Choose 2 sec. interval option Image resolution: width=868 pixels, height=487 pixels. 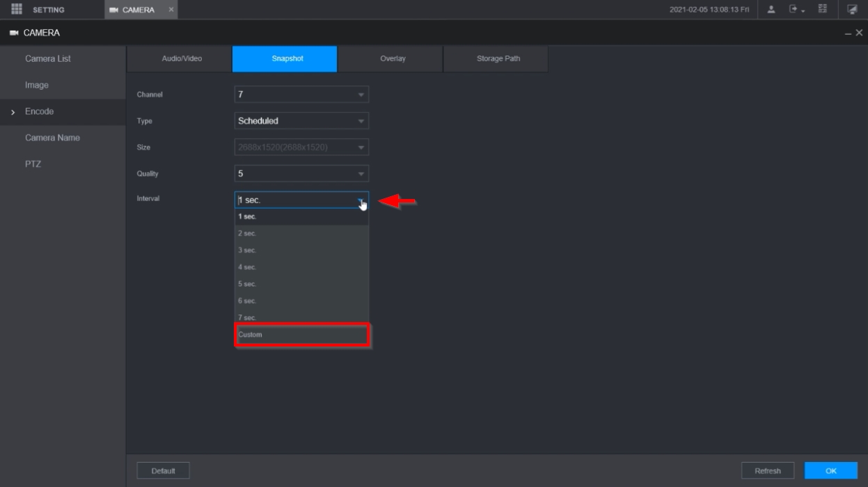point(301,234)
